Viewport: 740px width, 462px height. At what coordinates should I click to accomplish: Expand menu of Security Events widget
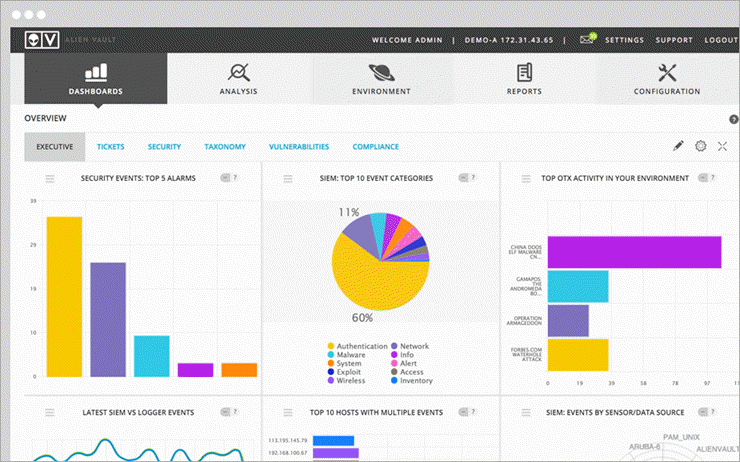(49, 178)
